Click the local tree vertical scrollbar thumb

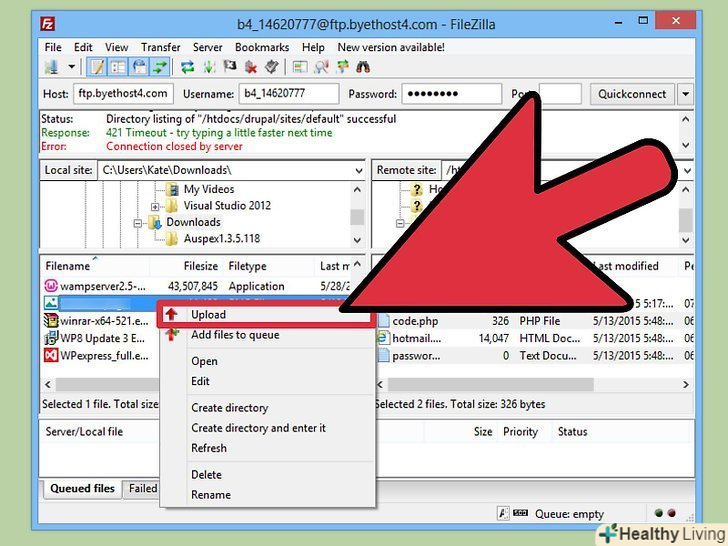click(357, 217)
